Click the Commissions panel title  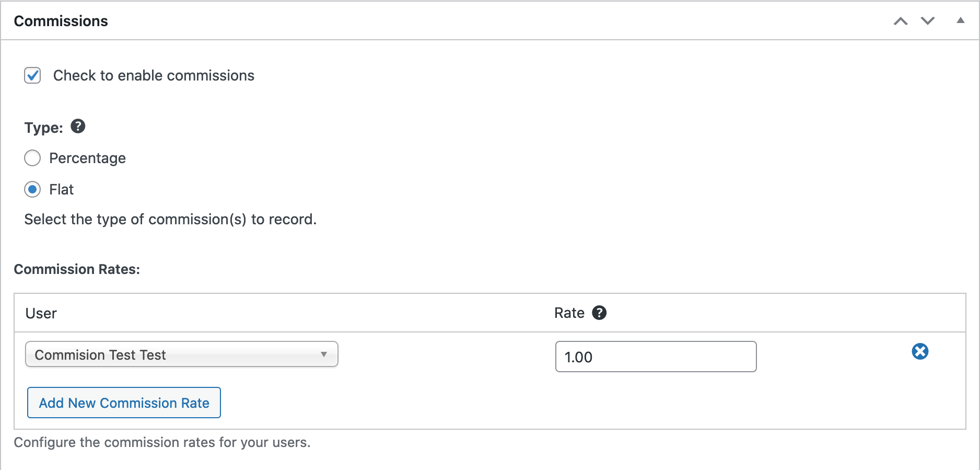pyautogui.click(x=61, y=21)
